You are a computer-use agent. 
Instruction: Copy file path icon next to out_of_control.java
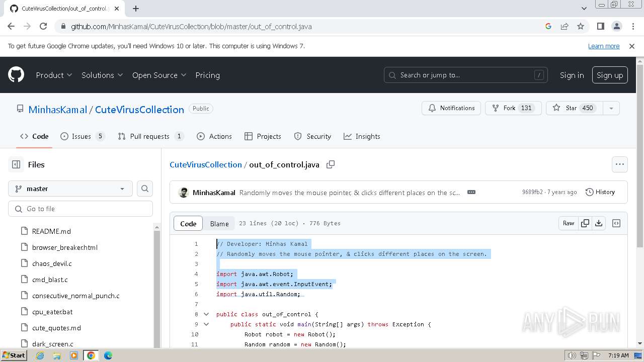click(x=331, y=164)
